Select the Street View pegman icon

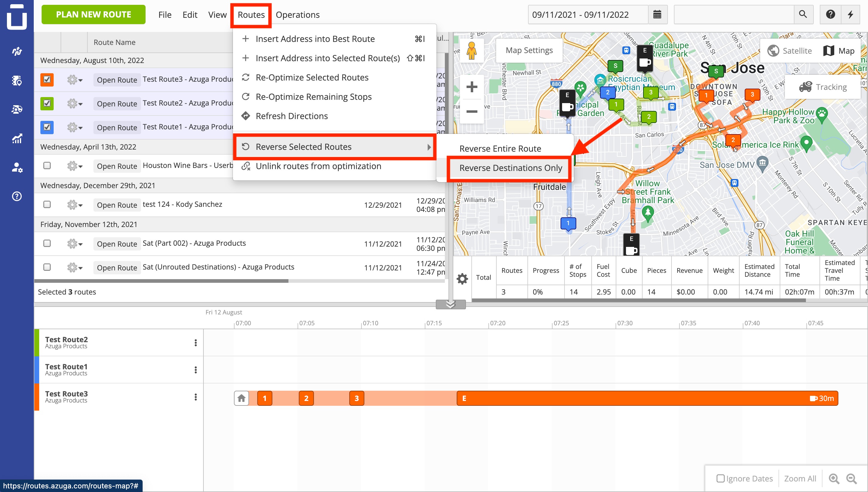pyautogui.click(x=471, y=51)
